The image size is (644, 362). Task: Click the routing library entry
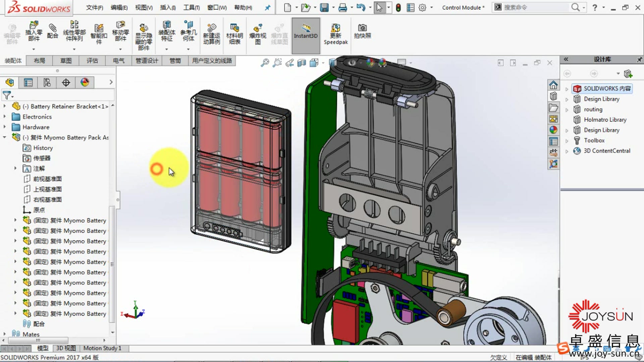(593, 109)
